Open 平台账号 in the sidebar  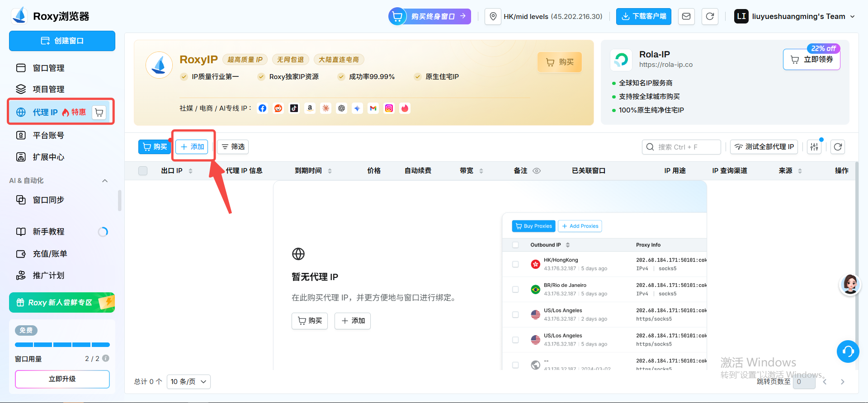point(62,135)
